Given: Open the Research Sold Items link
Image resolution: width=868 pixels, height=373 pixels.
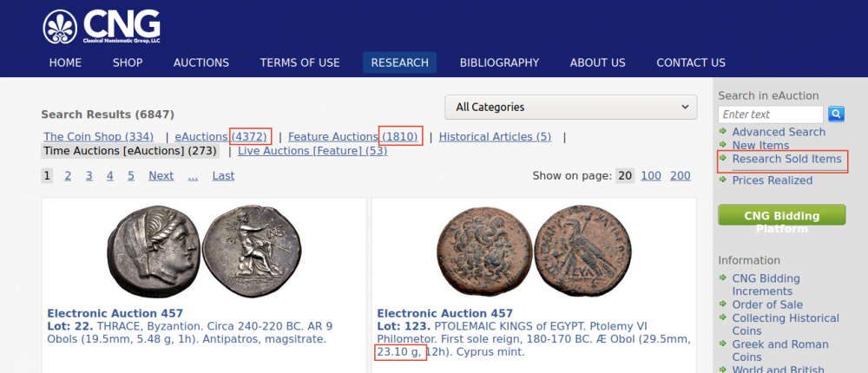Looking at the screenshot, I should point(786,159).
